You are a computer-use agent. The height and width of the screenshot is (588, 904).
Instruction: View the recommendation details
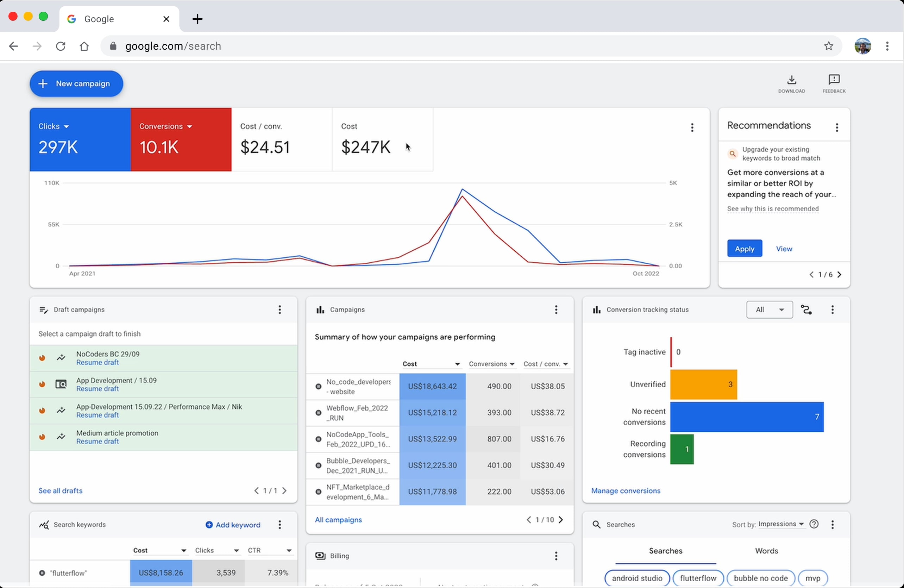784,249
